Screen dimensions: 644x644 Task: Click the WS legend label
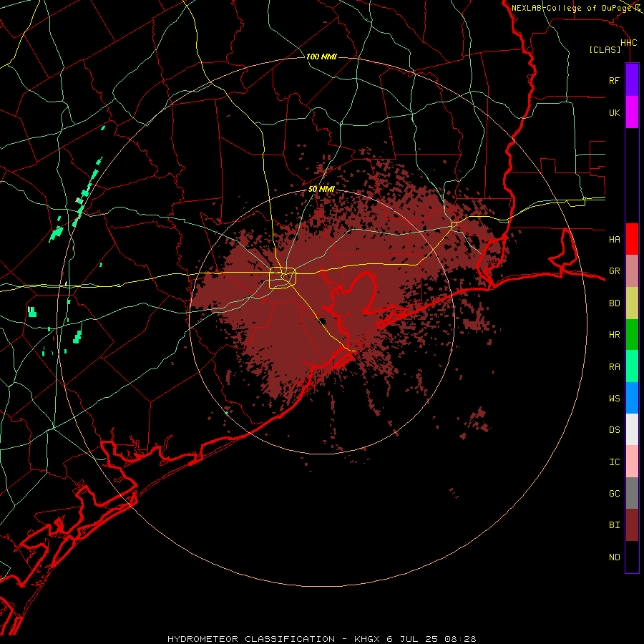(614, 399)
